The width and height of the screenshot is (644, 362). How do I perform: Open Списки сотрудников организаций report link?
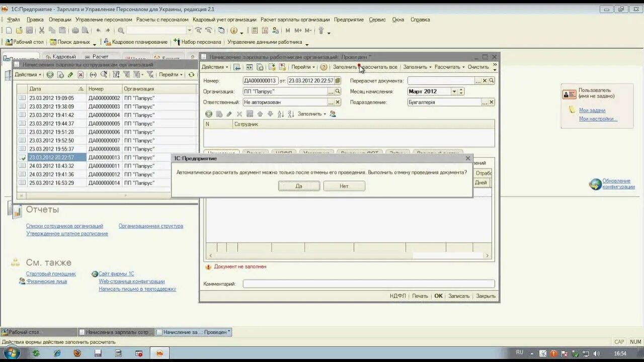(64, 226)
